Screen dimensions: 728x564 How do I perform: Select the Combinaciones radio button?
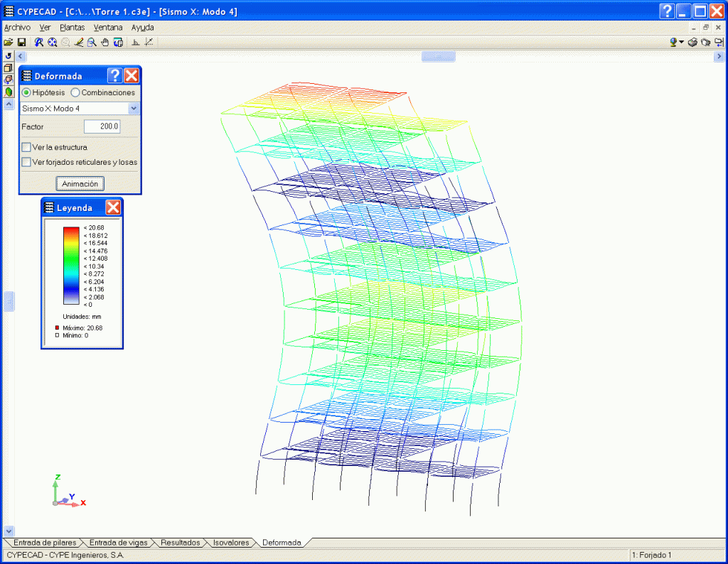(75, 92)
